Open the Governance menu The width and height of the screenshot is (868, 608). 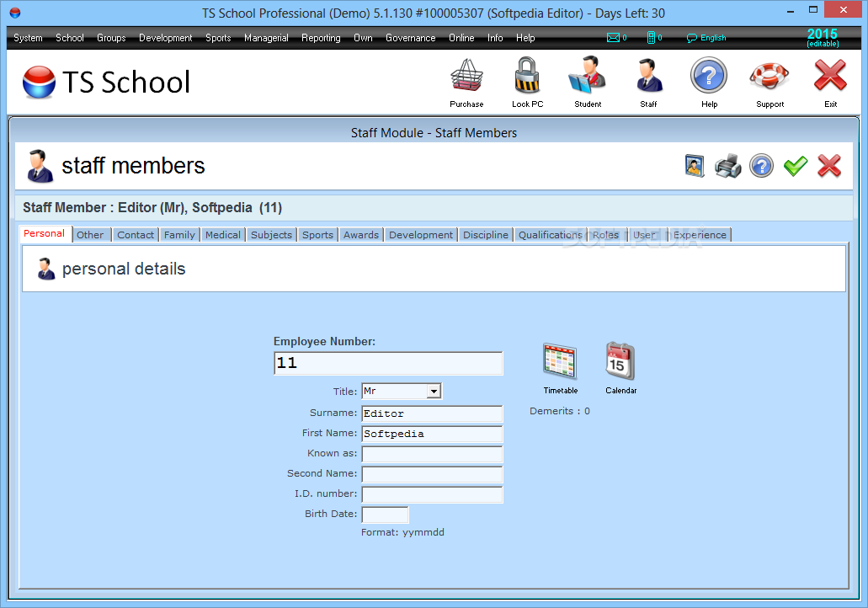click(x=411, y=38)
